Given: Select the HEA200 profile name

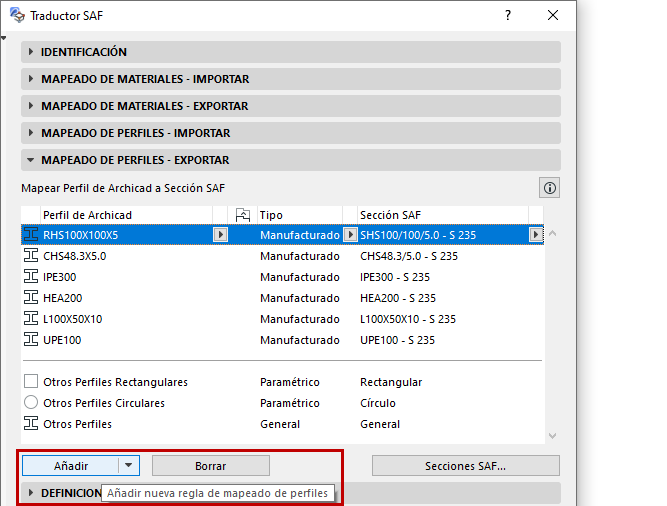Looking at the screenshot, I should (63, 298).
